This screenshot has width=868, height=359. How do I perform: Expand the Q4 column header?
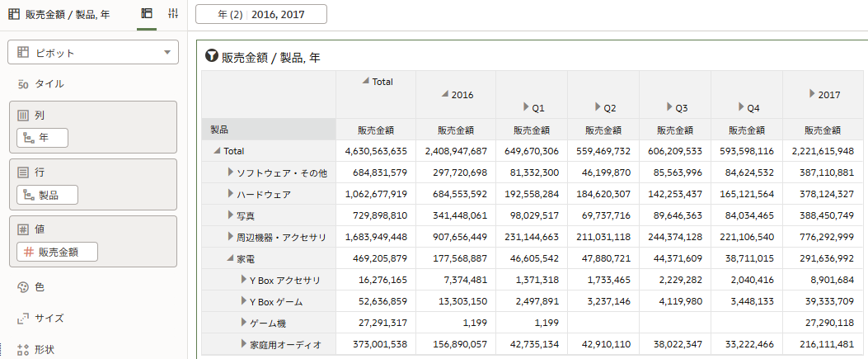coord(741,106)
